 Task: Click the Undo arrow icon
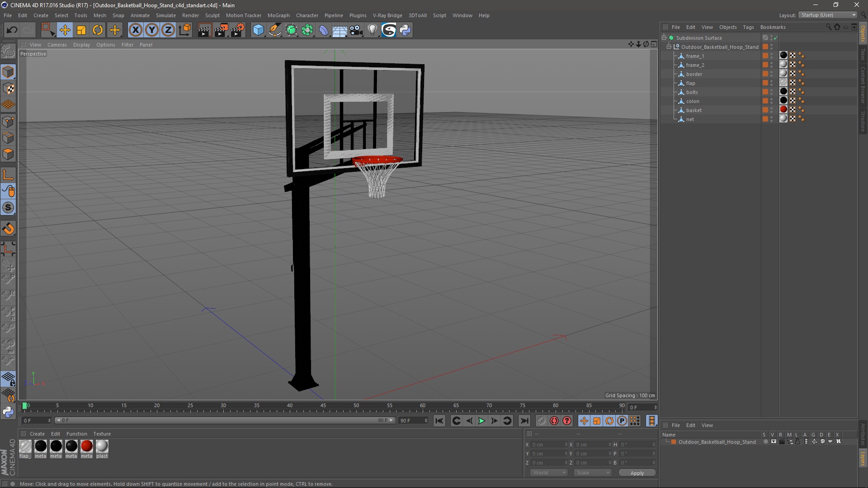pos(12,30)
